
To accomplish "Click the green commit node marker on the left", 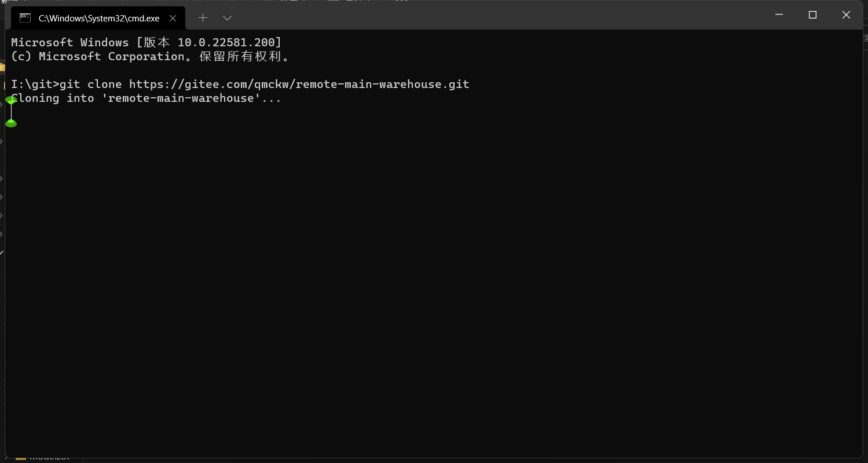I will pos(11,123).
